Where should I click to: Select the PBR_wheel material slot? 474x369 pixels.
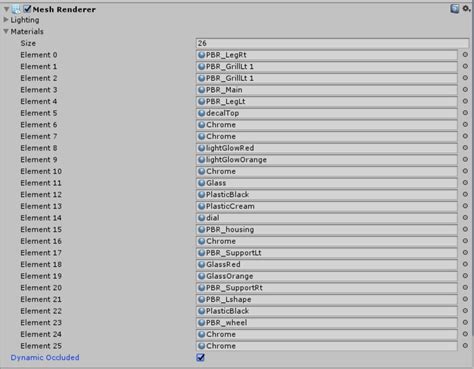click(327, 323)
